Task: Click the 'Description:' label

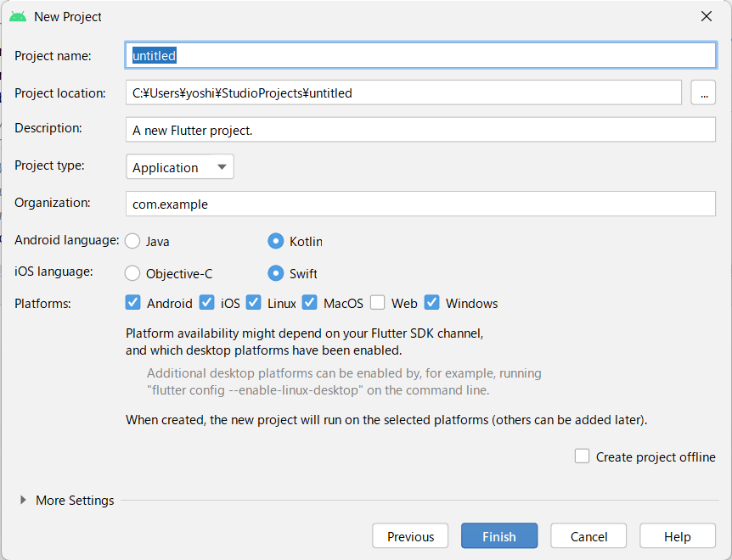Action: coord(48,128)
